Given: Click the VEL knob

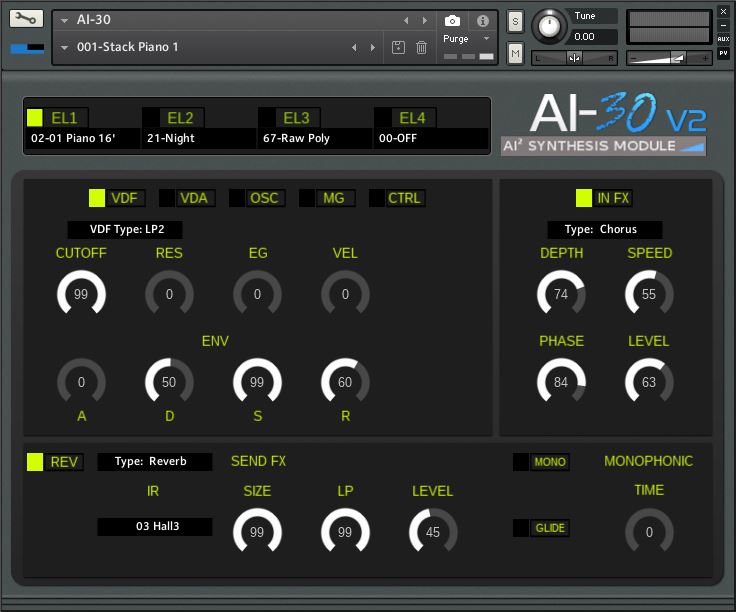Looking at the screenshot, I should [x=345, y=294].
